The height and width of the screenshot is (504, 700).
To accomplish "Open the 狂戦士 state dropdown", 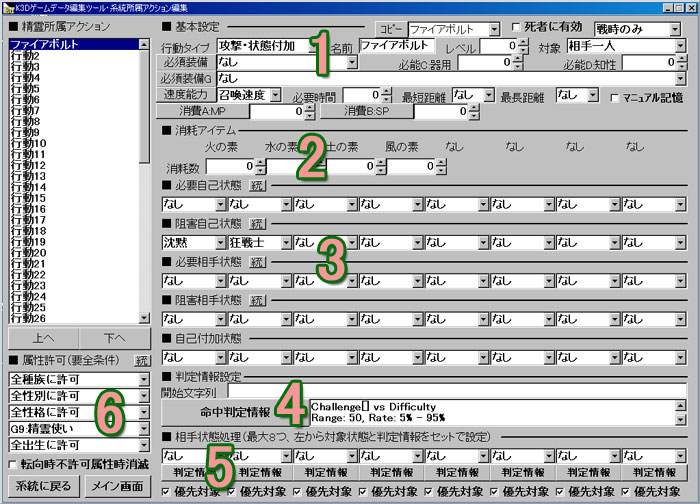I will click(286, 243).
